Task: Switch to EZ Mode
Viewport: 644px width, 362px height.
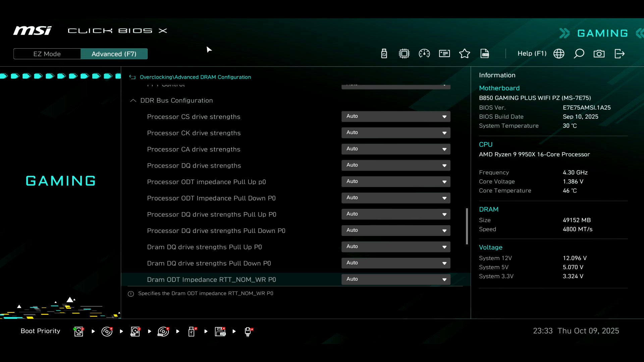Action: 47,54
